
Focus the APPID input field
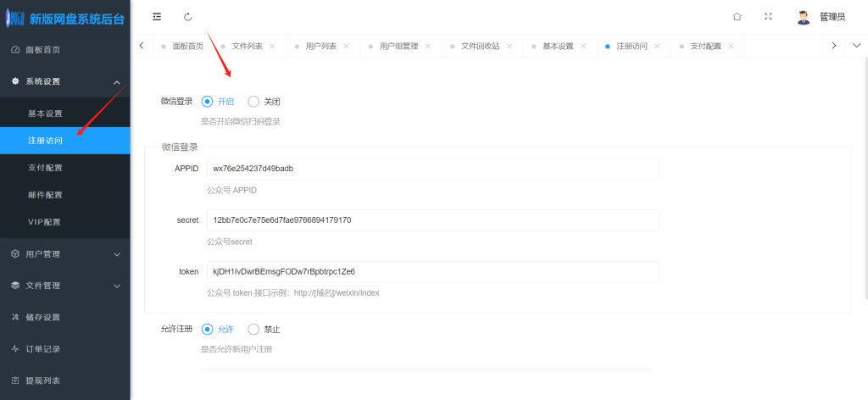point(433,169)
